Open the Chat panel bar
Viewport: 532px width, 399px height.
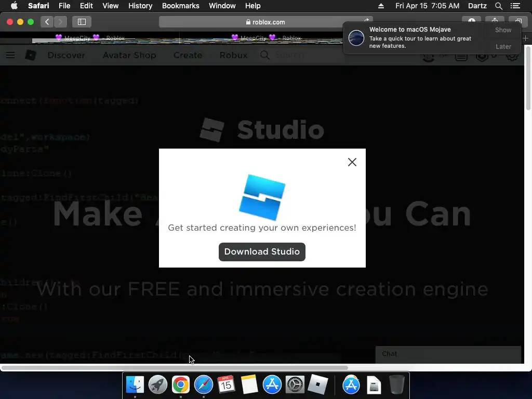(448, 354)
